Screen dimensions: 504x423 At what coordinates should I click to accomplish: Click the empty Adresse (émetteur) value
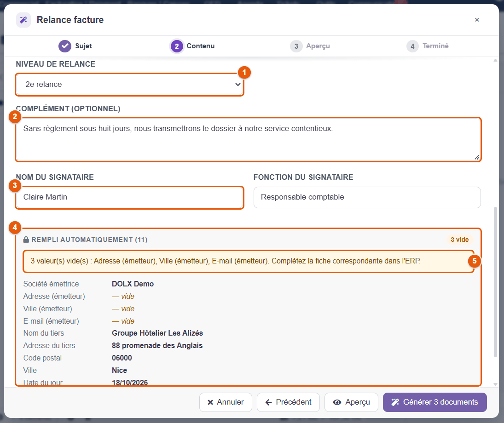click(x=123, y=296)
